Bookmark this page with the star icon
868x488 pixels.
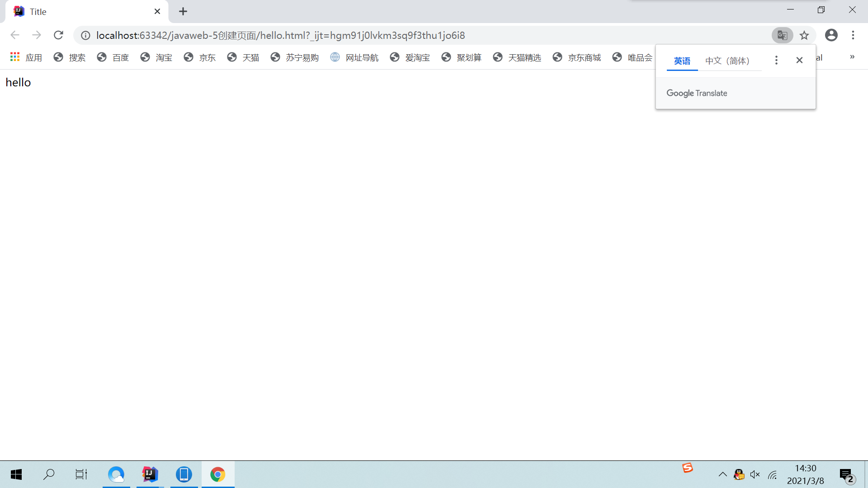point(804,35)
